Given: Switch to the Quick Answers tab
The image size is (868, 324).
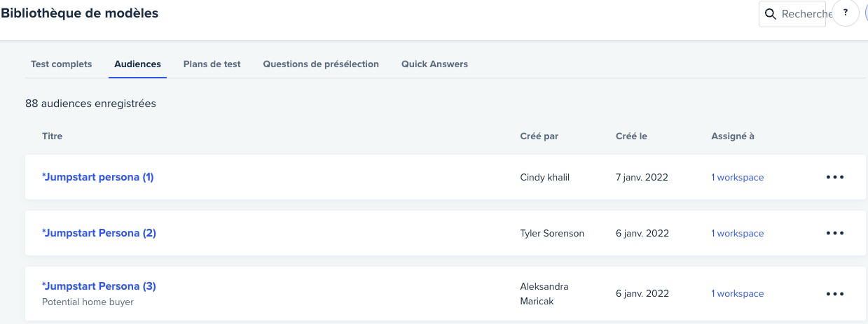Looking at the screenshot, I should point(434,64).
